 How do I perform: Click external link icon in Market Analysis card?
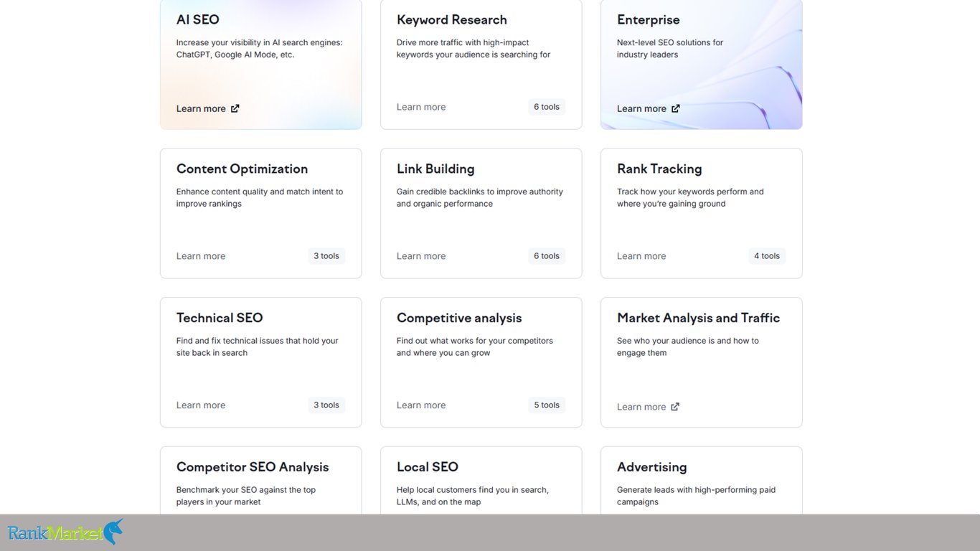point(675,407)
